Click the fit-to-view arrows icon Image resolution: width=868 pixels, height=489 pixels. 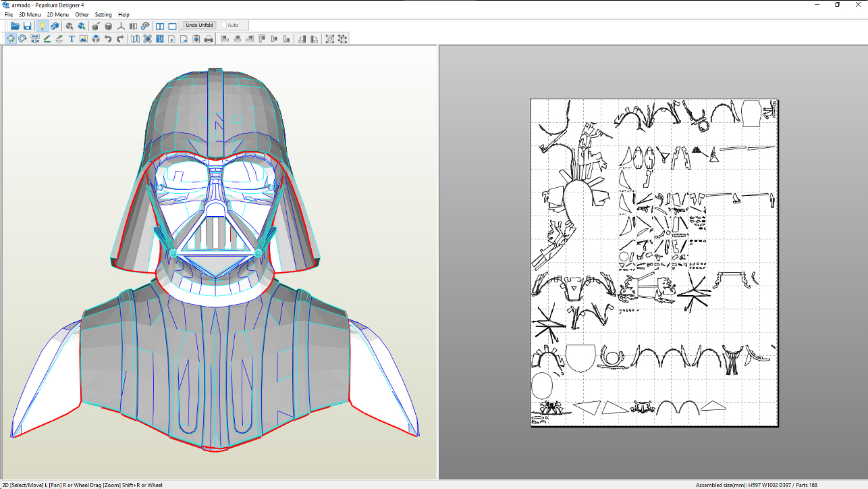[x=147, y=38]
